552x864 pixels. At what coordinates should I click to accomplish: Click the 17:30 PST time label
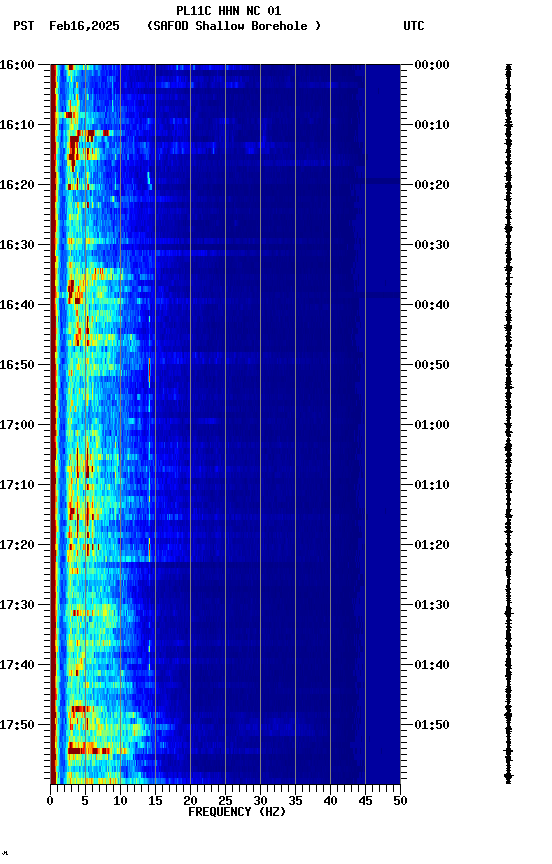pos(17,605)
